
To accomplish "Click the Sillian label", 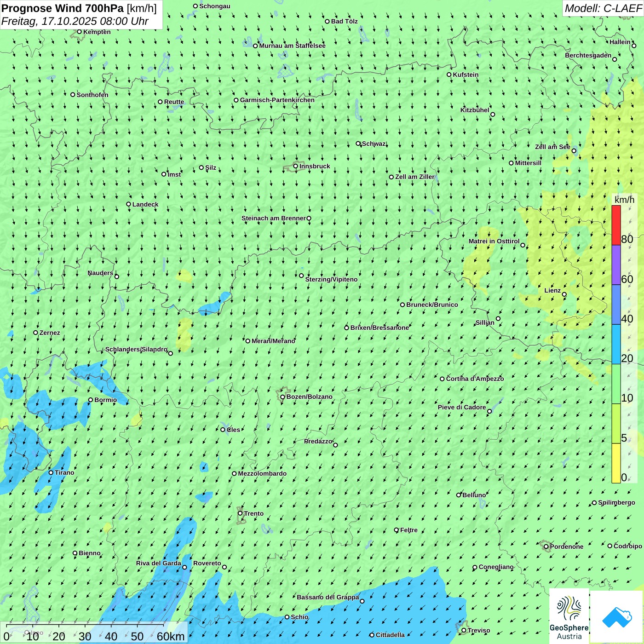I will [485, 322].
